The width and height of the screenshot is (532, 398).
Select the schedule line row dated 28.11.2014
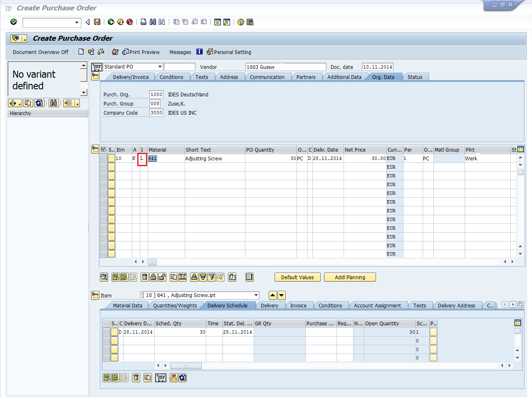[x=106, y=332]
